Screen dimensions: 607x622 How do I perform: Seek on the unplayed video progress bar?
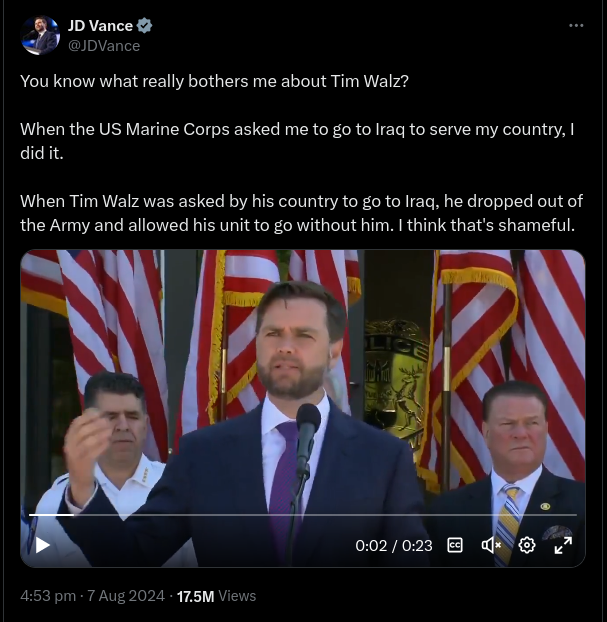pyautogui.click(x=325, y=515)
